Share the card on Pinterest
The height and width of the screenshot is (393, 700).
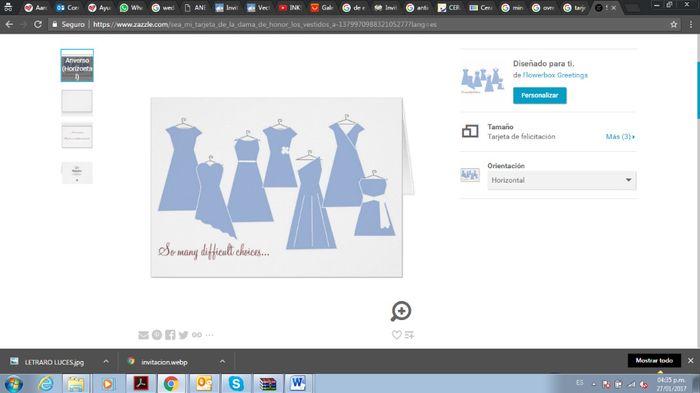tap(157, 335)
